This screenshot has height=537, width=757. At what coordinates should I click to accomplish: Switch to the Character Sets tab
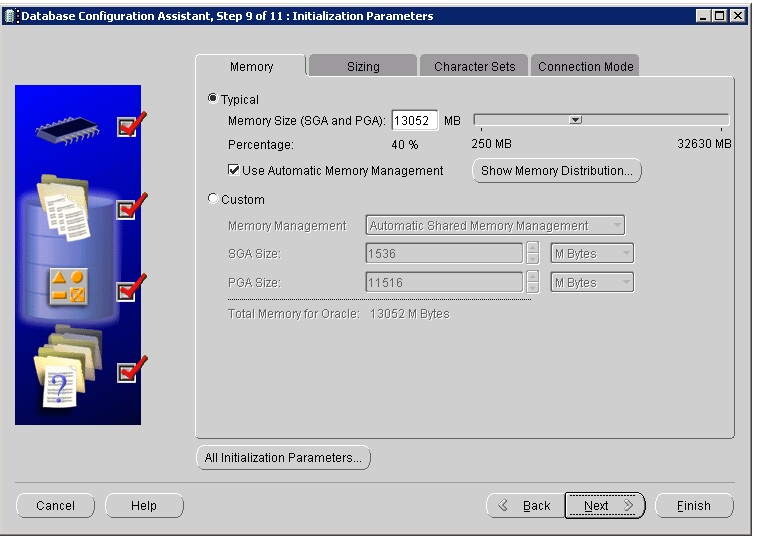474,67
